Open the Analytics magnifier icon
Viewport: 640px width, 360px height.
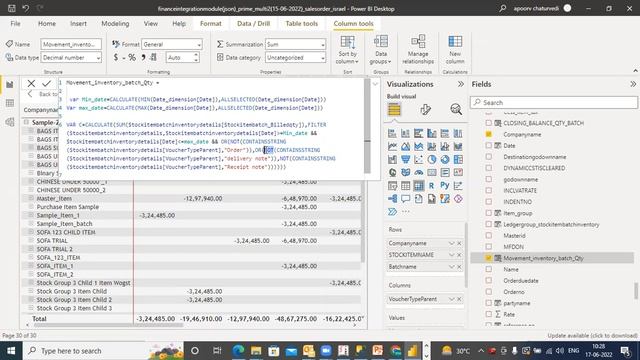456,109
